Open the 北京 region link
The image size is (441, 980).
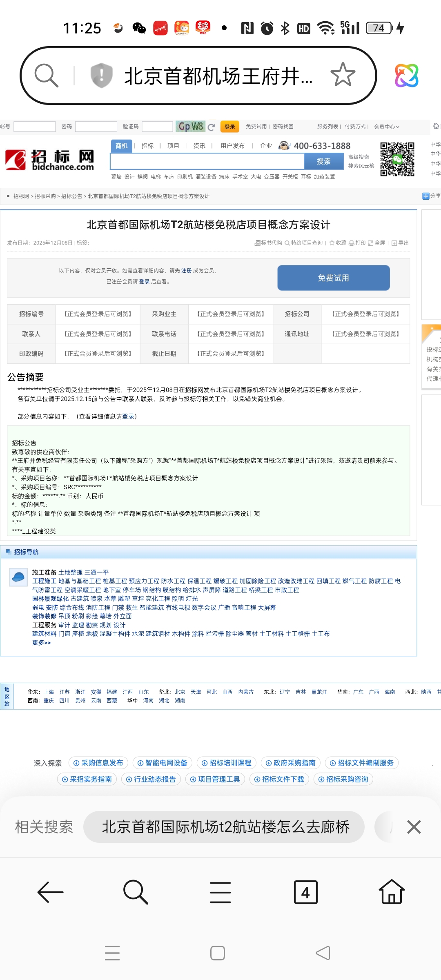180,692
